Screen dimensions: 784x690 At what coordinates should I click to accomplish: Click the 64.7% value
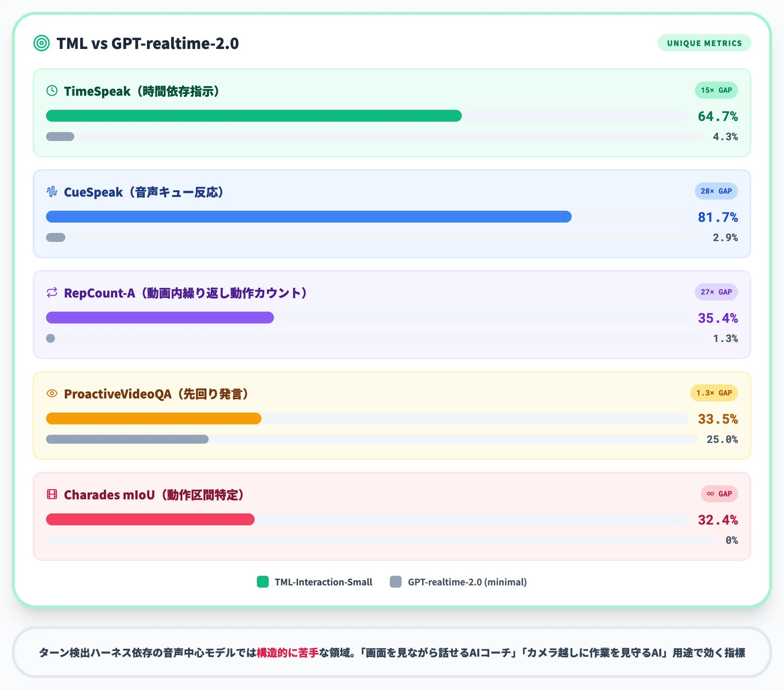[x=718, y=116]
